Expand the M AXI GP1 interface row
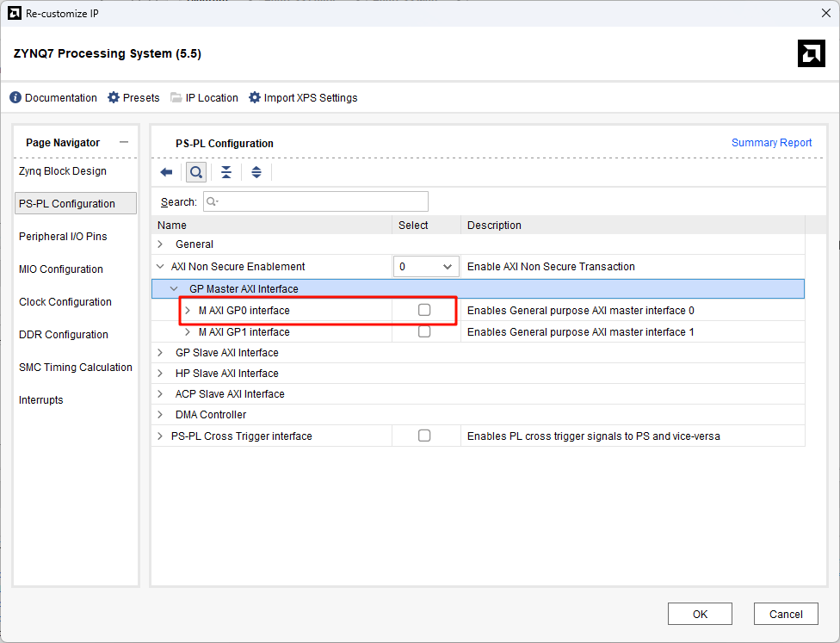Screen dimensions: 840x643 (188, 332)
